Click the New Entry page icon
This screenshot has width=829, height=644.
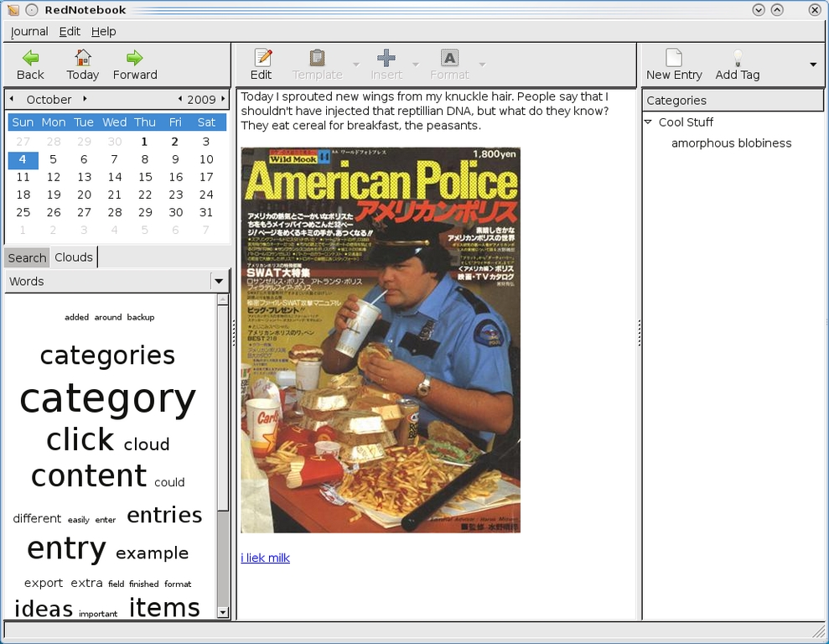tap(673, 58)
